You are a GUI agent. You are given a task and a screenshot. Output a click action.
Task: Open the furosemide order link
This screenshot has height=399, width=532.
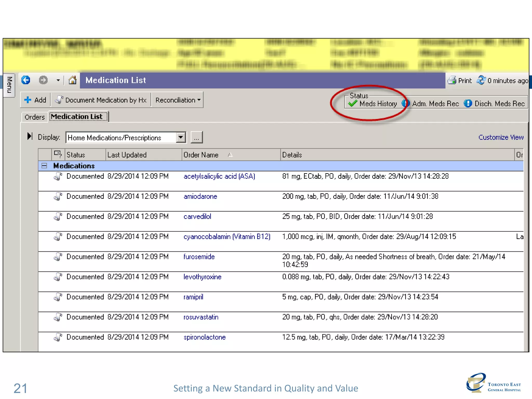(x=199, y=257)
